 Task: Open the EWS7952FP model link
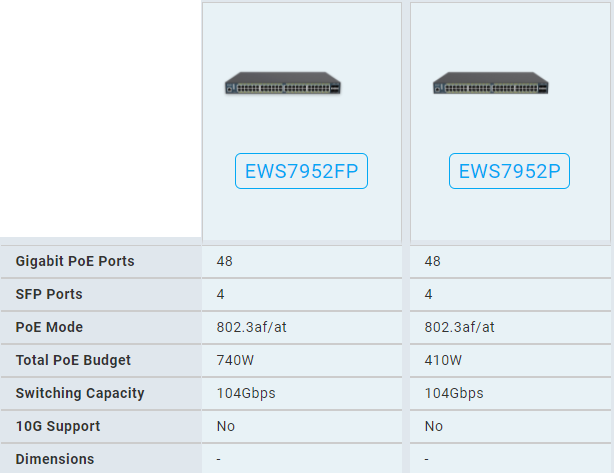(x=302, y=172)
